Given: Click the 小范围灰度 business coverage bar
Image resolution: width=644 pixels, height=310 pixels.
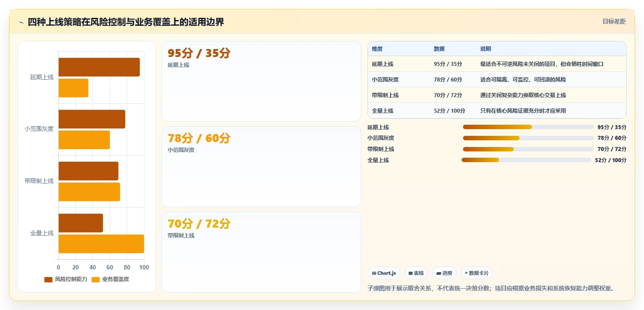Looking at the screenshot, I should click(x=84, y=140).
